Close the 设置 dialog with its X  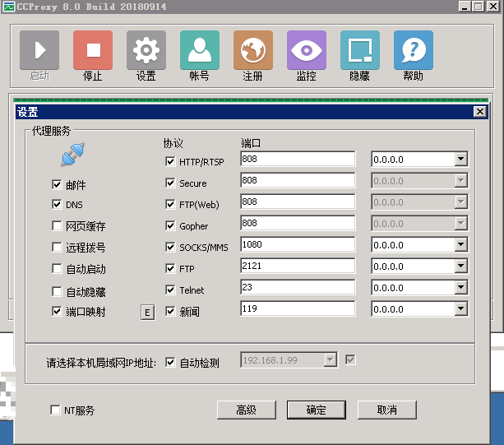coord(480,112)
